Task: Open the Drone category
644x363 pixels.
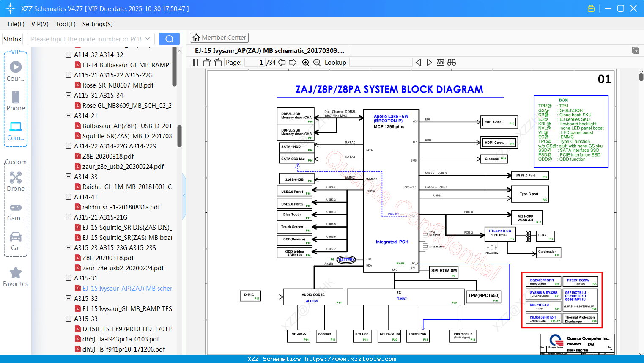Action: point(16,181)
